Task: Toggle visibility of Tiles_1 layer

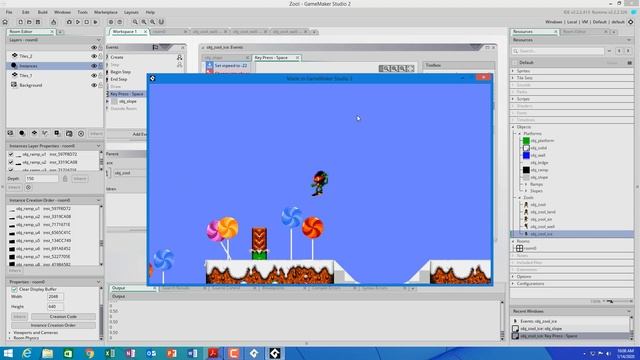Action: click(x=94, y=76)
